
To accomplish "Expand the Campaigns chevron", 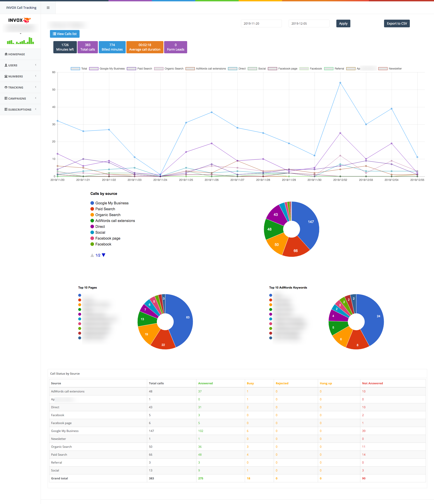I will tap(35, 98).
